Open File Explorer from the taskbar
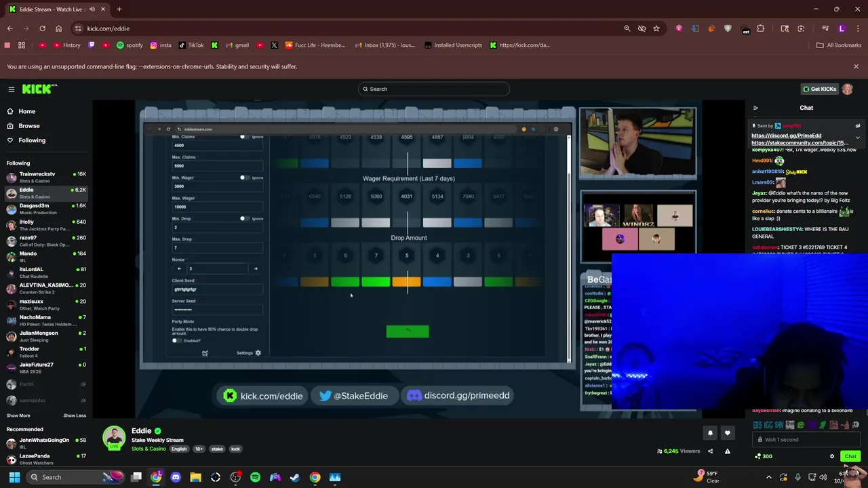Image resolution: width=868 pixels, height=488 pixels. tap(195, 477)
